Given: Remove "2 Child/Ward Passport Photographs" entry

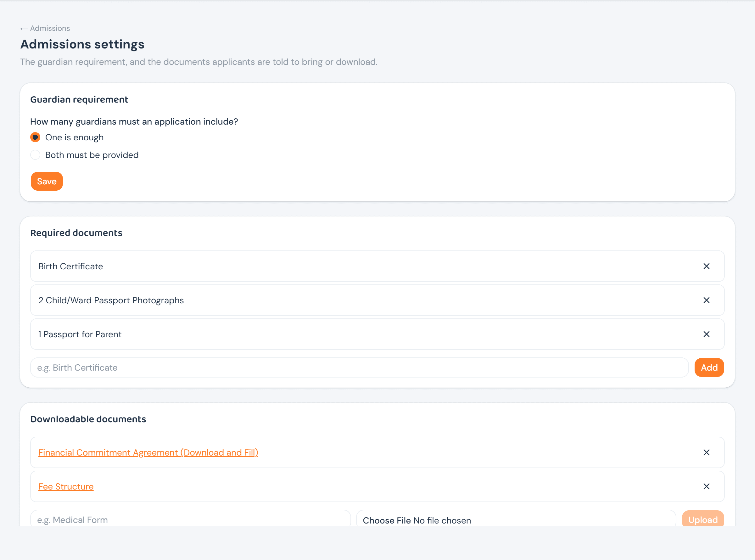Looking at the screenshot, I should coord(706,300).
